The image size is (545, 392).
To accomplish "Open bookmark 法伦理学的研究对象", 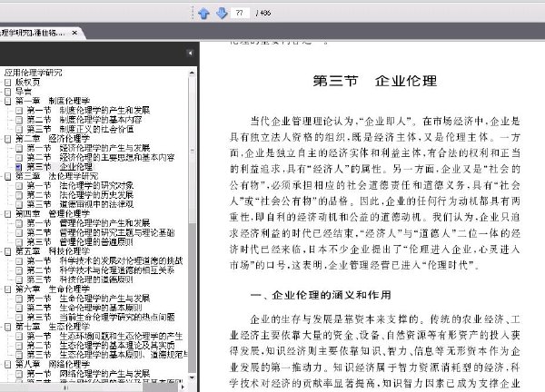I will click(80, 186).
